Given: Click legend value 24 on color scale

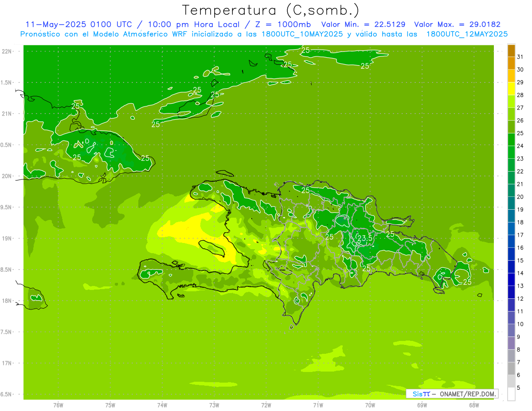Looking at the screenshot, I should click(520, 146).
